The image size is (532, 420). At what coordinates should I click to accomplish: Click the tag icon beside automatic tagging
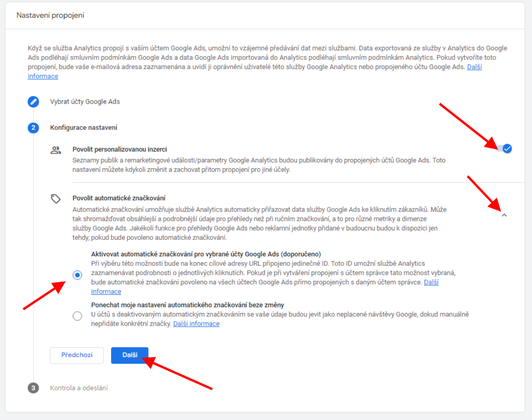(x=56, y=199)
